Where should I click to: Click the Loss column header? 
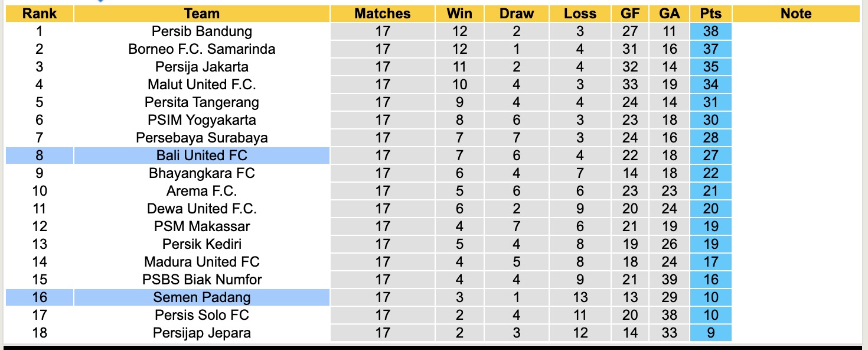pyautogui.click(x=580, y=14)
